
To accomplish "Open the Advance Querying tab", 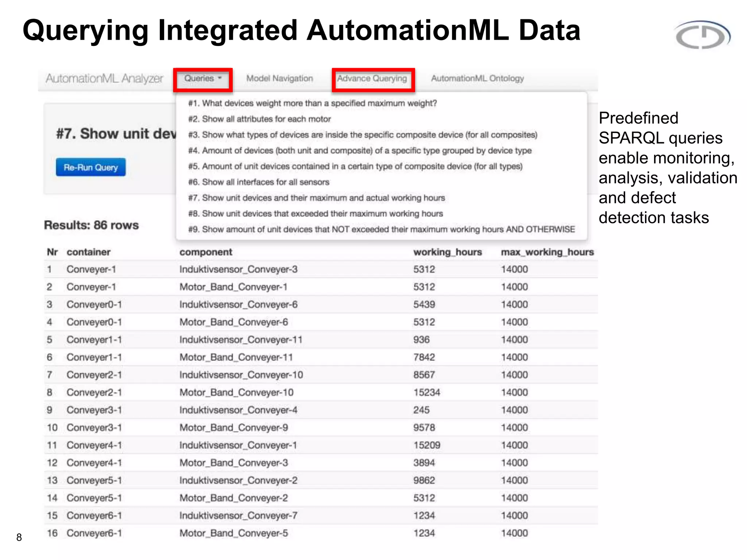I will point(372,79).
